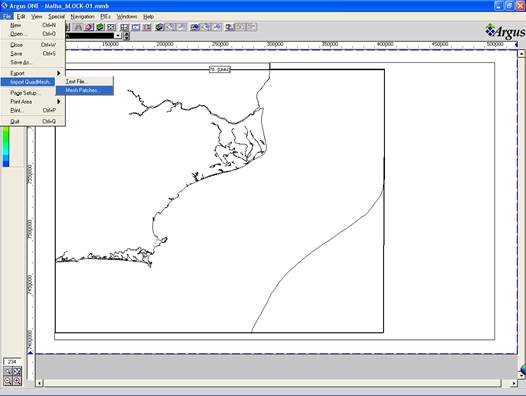Click the layer up/down stepper arrows
The height and width of the screenshot is (396, 526).
click(x=126, y=36)
